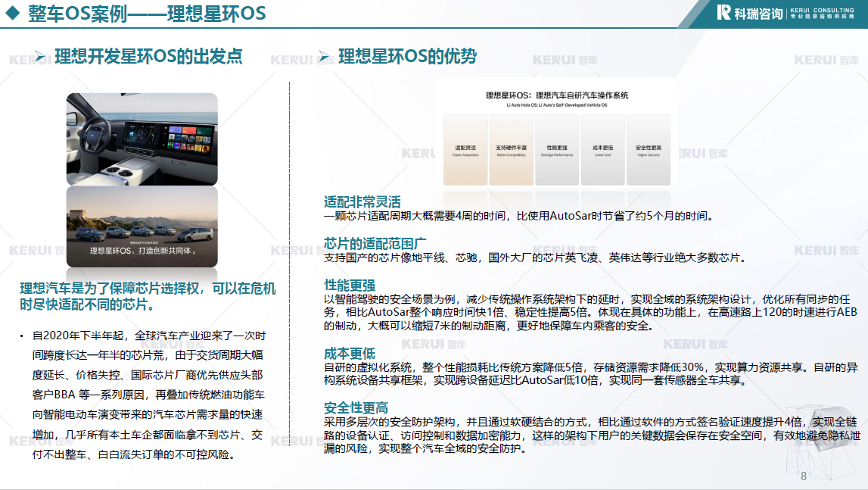Click the paragraph starting '采用多层次的安全防护架构'

[x=592, y=435]
